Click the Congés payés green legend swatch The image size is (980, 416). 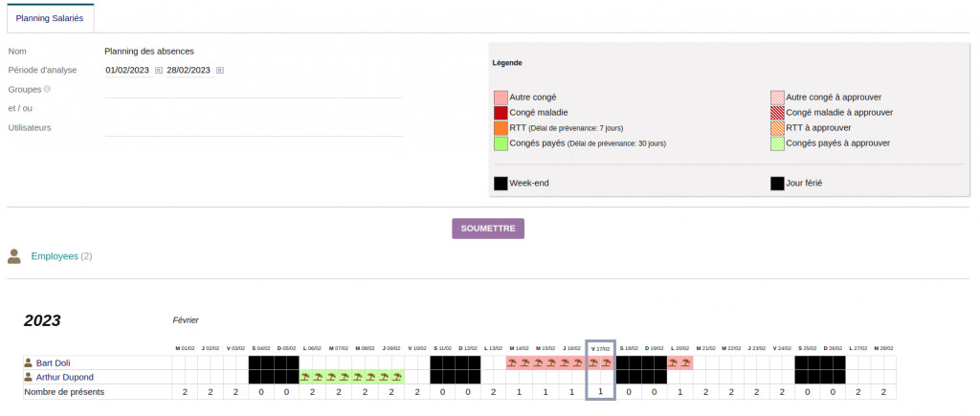click(501, 143)
